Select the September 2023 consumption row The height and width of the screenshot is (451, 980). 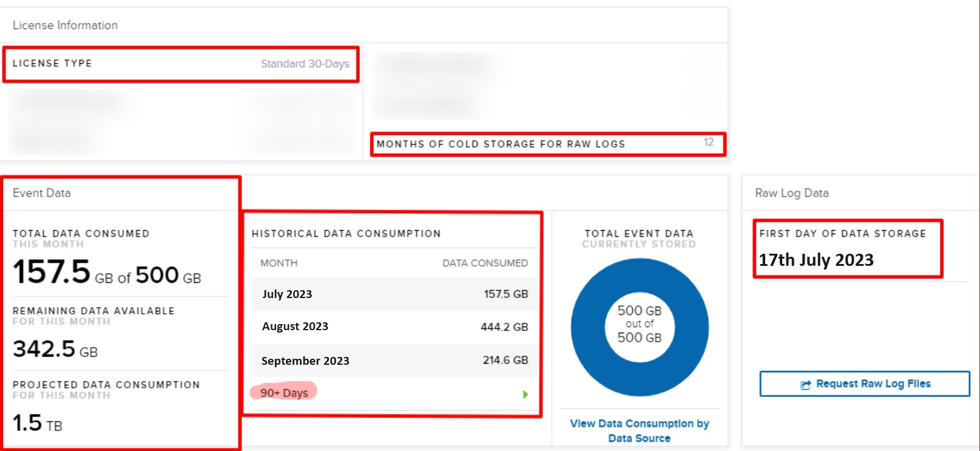[x=394, y=361]
